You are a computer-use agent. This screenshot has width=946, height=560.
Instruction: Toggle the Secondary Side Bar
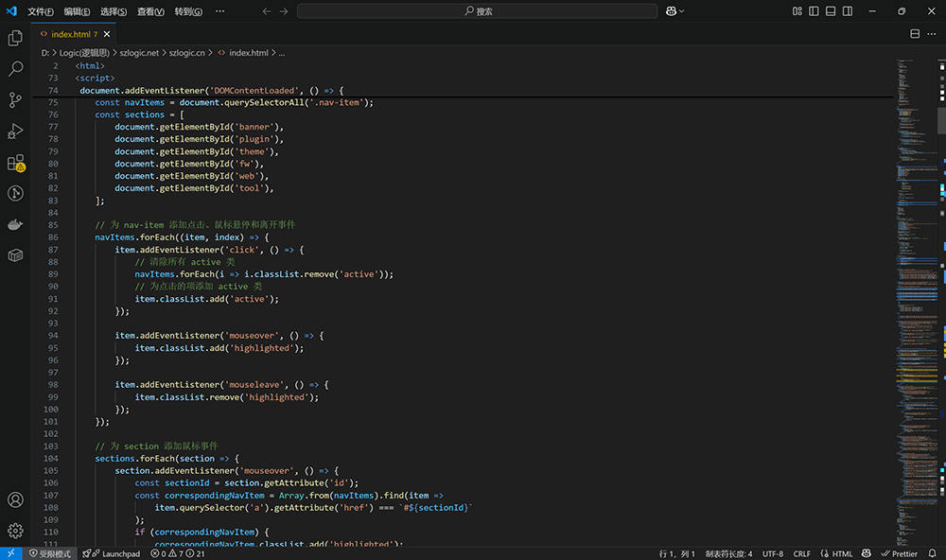pos(848,10)
